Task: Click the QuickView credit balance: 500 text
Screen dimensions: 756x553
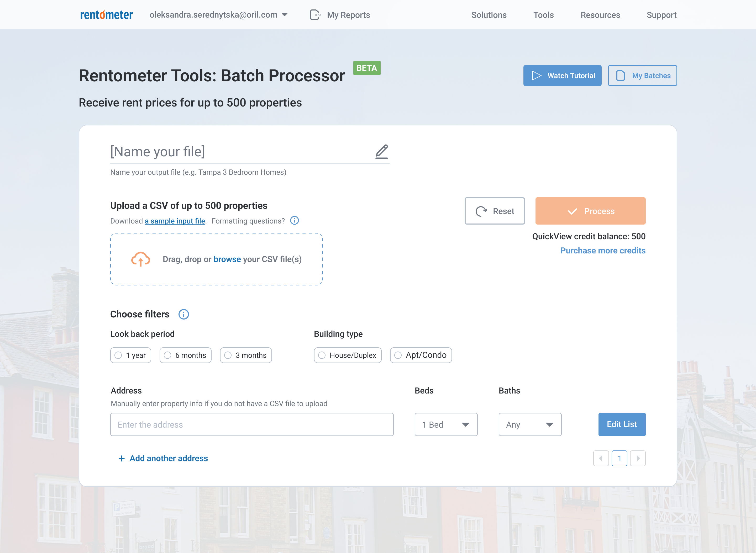Action: (x=589, y=236)
